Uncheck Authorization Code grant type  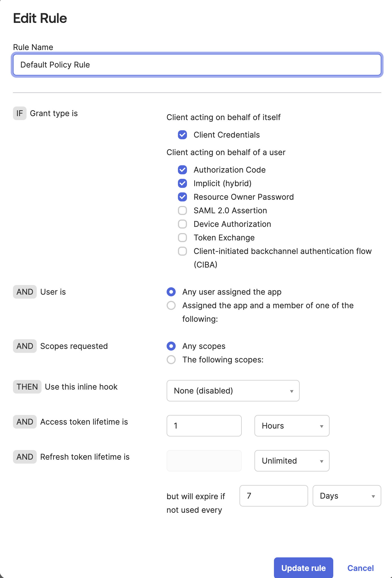click(x=182, y=170)
